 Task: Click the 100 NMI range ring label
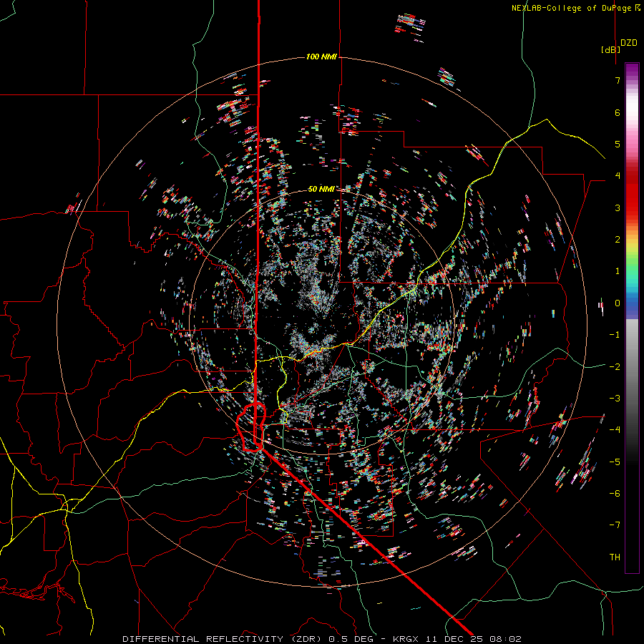[x=321, y=57]
